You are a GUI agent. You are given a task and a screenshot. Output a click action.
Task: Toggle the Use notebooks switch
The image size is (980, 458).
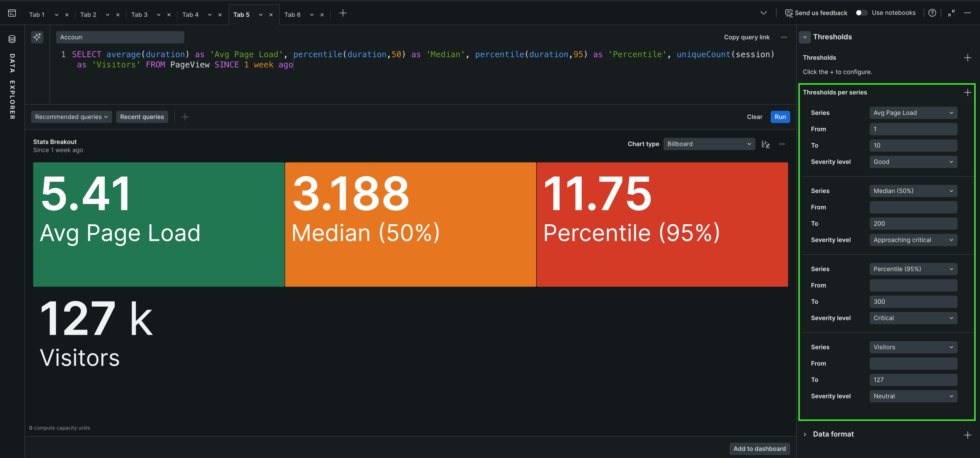point(861,13)
